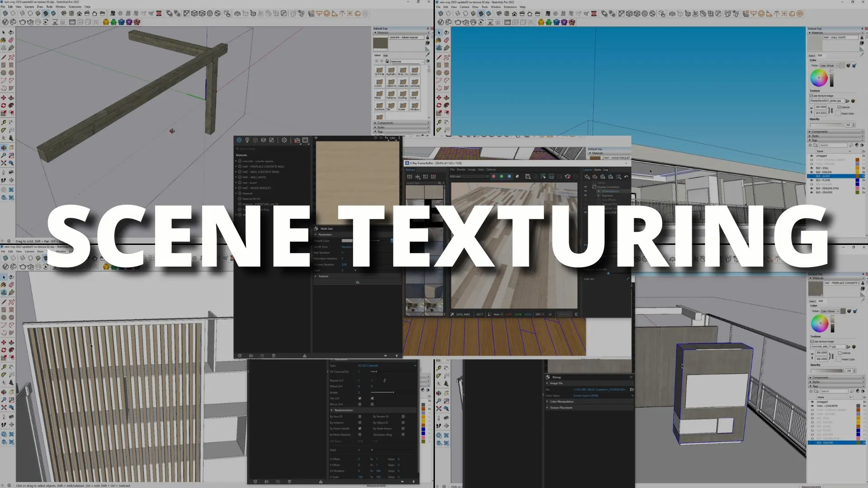Click the home icon in top-left Materials tray

pos(387,61)
